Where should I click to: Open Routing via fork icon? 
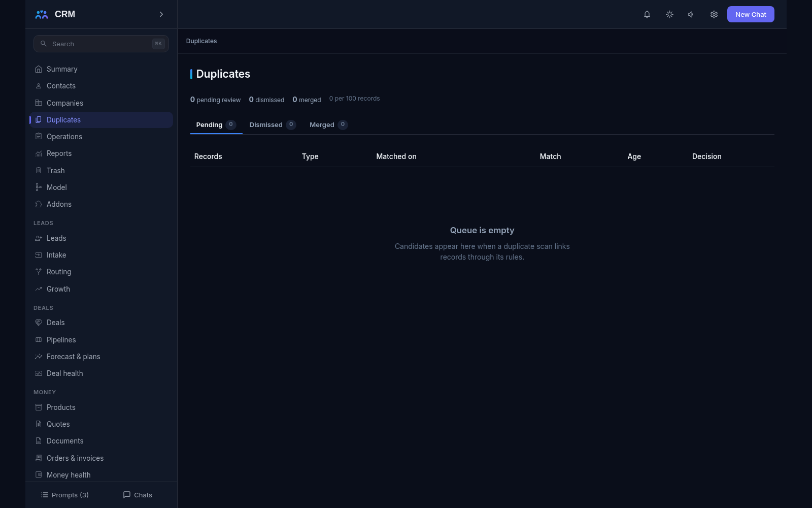(39, 272)
